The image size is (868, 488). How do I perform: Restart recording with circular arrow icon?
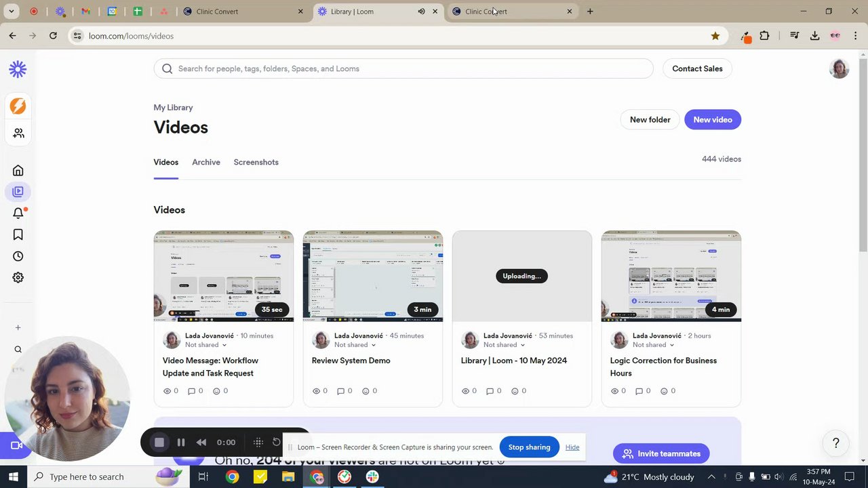(277, 442)
